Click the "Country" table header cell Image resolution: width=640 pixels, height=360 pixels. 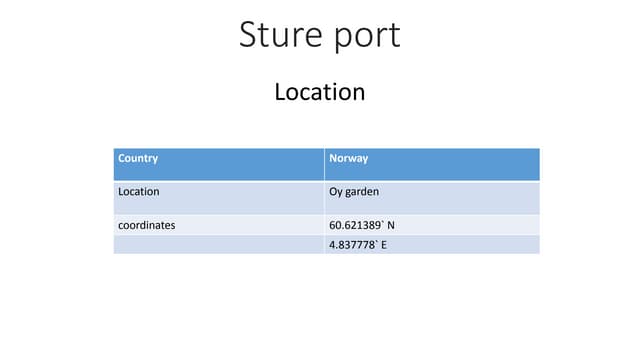pos(219,164)
